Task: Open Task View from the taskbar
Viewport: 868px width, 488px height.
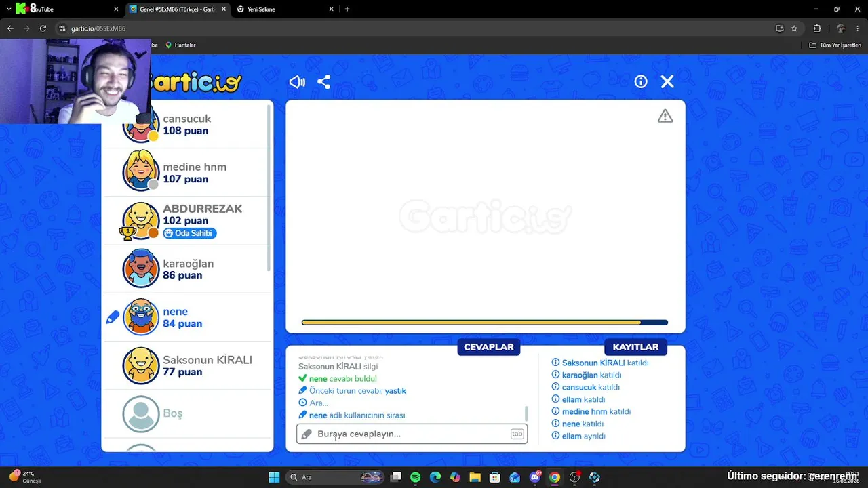Action: [x=396, y=477]
